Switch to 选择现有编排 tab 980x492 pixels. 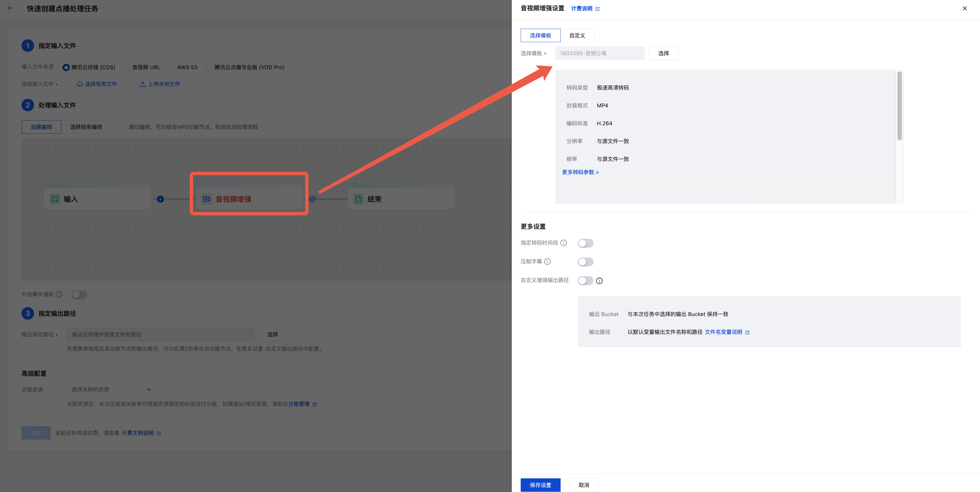pyautogui.click(x=86, y=127)
